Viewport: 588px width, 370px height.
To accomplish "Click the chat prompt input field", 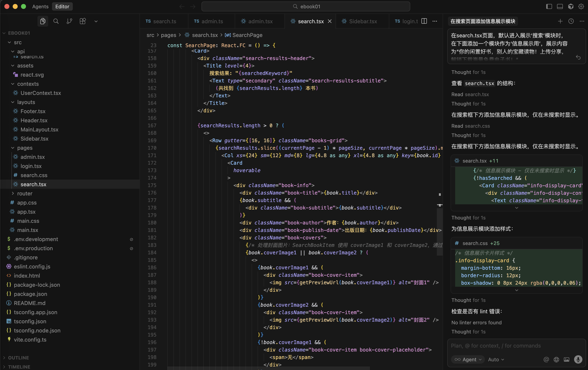I will click(x=513, y=346).
